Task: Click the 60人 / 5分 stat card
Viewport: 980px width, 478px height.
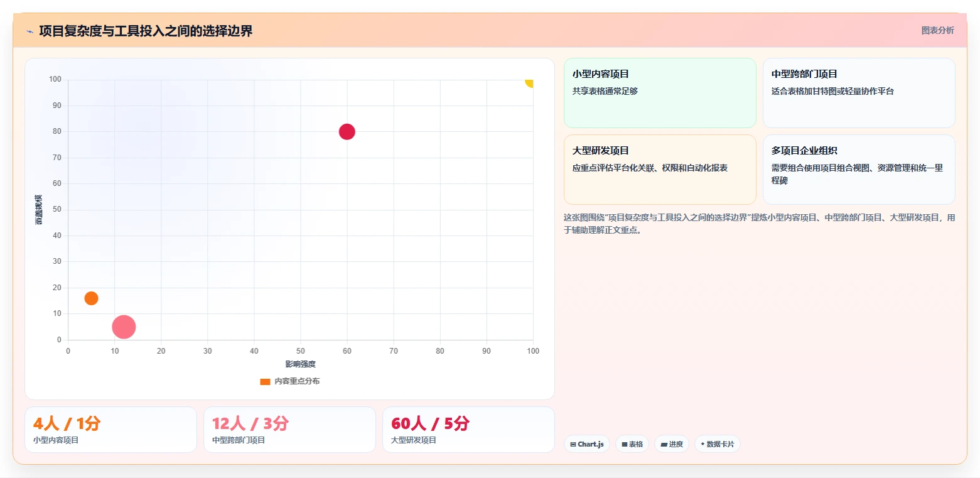Action: [468, 430]
